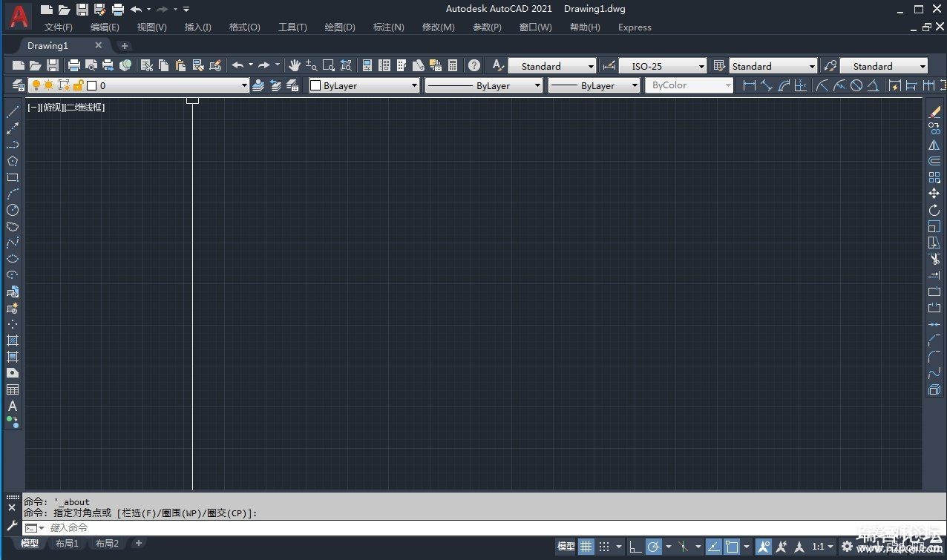Screen dimensions: 947x560
Task: Toggle ortho mode in status bar
Action: pyautogui.click(x=635, y=547)
